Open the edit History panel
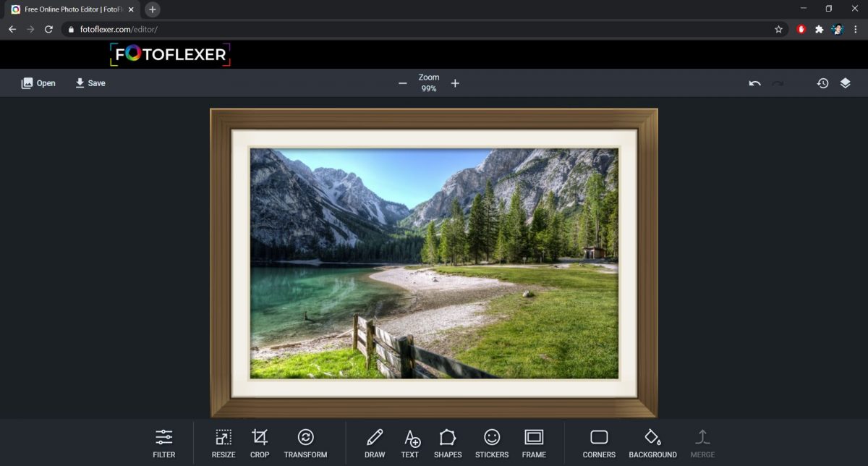Viewport: 868px width, 466px height. point(823,83)
